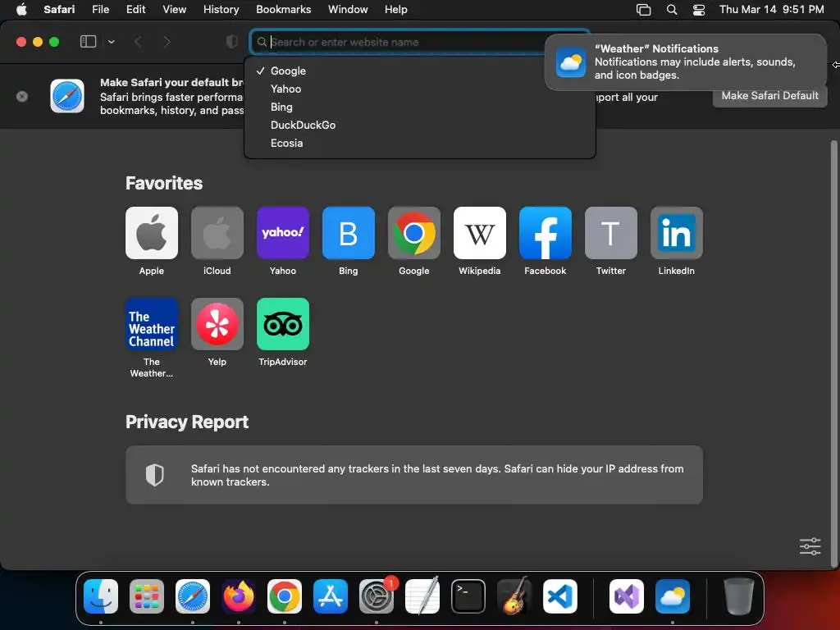Screen dimensions: 840x630
Task: Open the Google favorite tile
Action: pyautogui.click(x=414, y=233)
